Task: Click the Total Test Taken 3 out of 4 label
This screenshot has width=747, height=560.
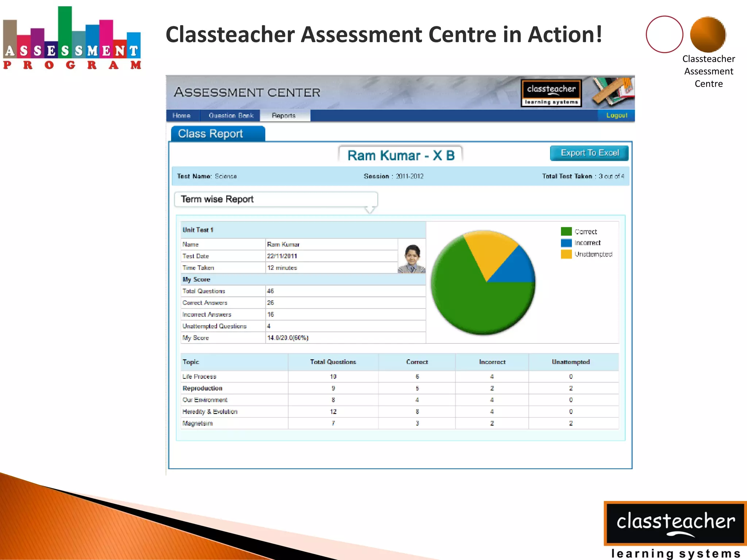Action: [x=583, y=176]
